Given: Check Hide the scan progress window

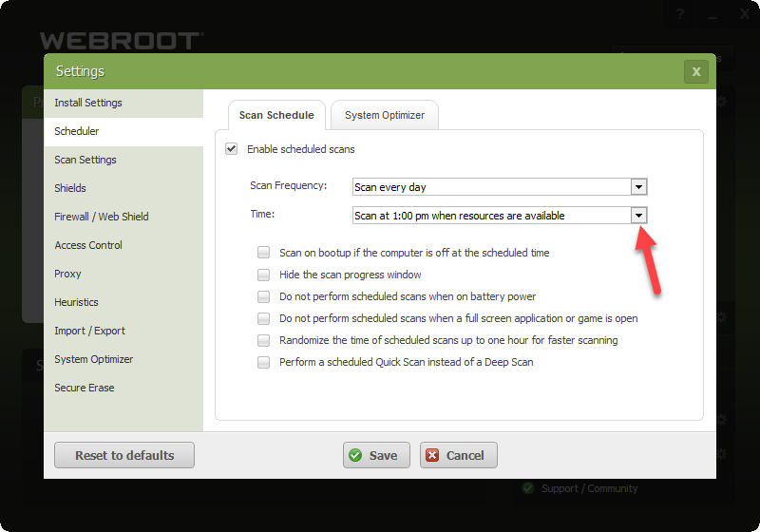Looking at the screenshot, I should point(264,275).
